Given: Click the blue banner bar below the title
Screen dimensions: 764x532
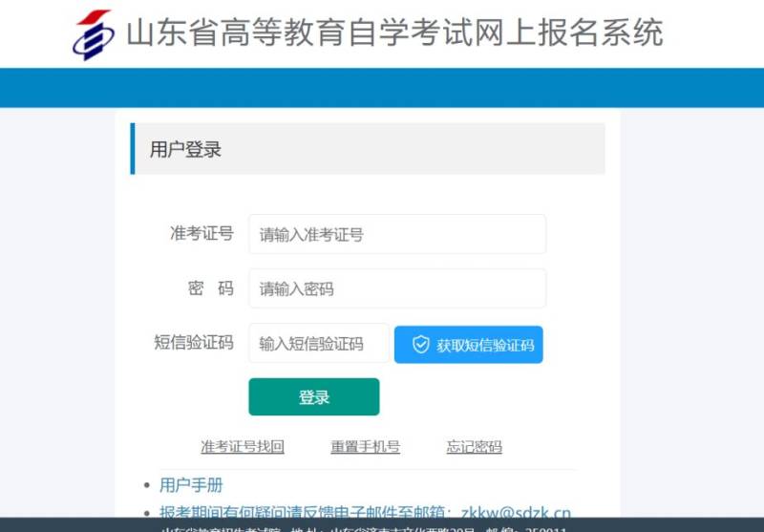Looking at the screenshot, I should click(x=382, y=88).
